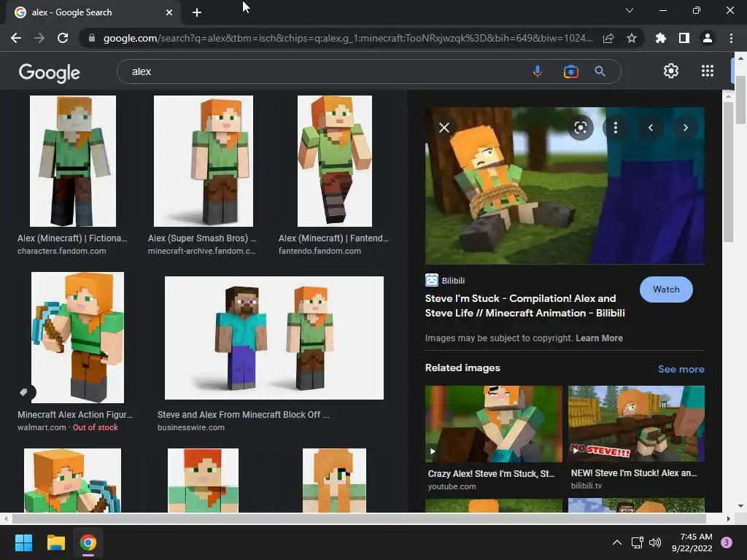Open the 'Alex (Minecraft) | Fantend...' thumbnail
The height and width of the screenshot is (560, 747).
coord(334,161)
